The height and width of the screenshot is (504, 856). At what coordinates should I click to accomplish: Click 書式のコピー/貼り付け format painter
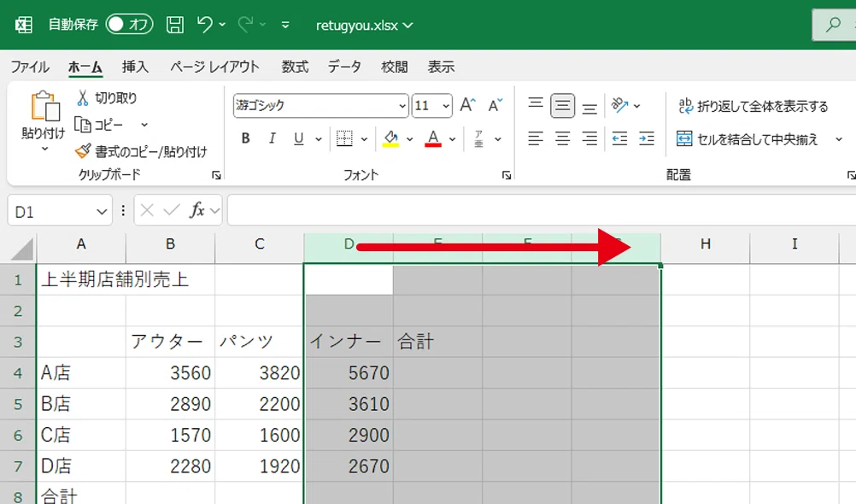[x=141, y=151]
